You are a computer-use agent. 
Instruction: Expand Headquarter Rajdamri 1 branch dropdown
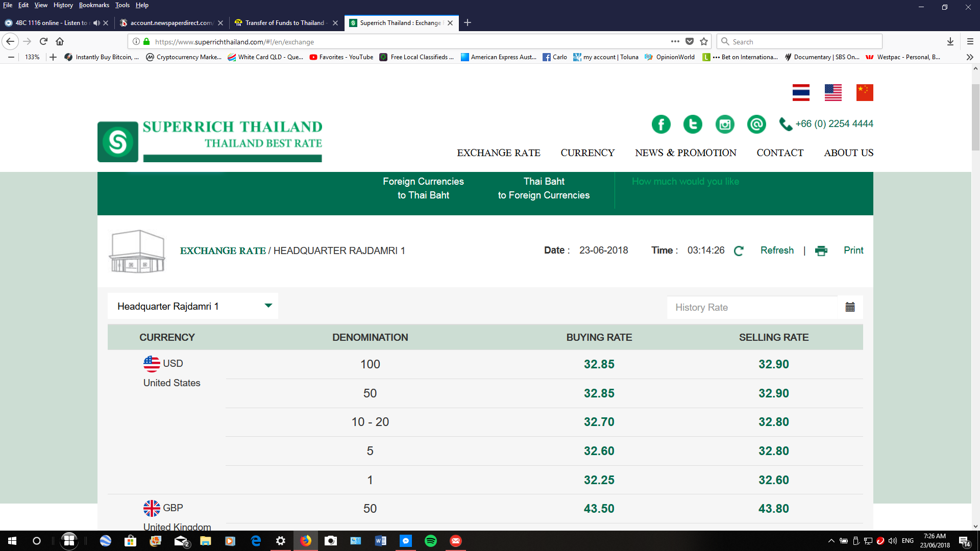pyautogui.click(x=268, y=306)
